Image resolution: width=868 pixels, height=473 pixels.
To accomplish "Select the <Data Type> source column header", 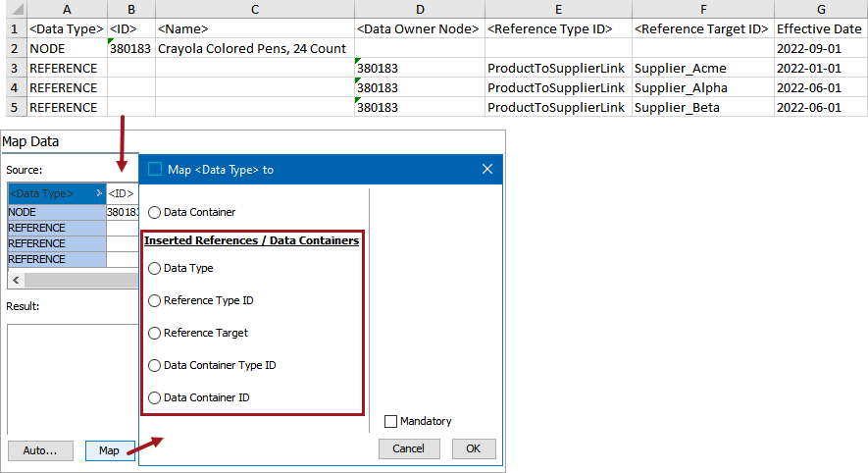I will coord(57,193).
